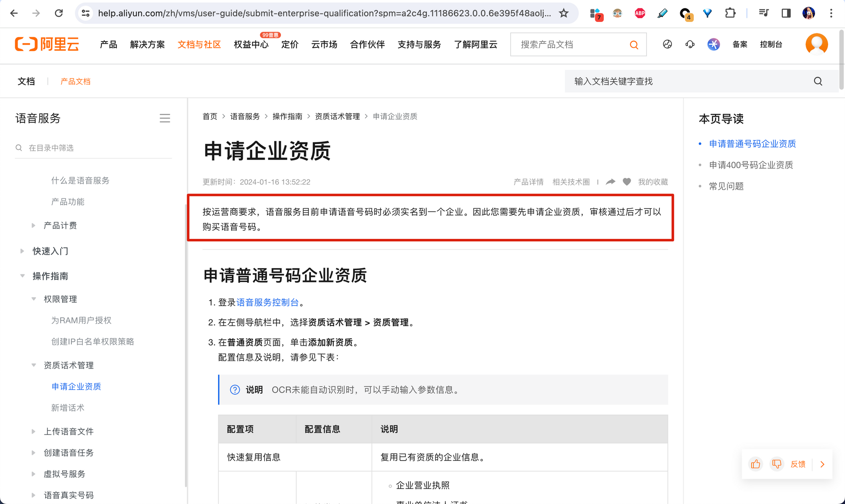845x504 pixels.
Task: Click the share arrow icon
Action: [611, 182]
